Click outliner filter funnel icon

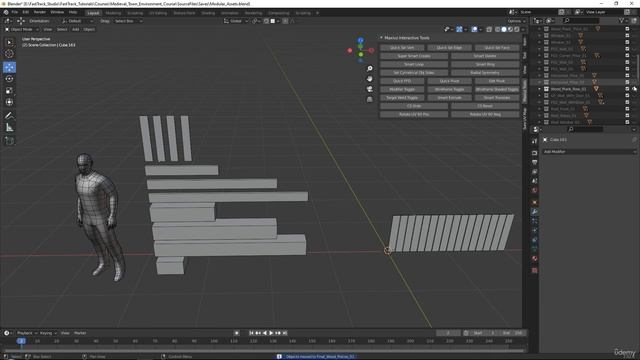pyautogui.click(x=622, y=20)
